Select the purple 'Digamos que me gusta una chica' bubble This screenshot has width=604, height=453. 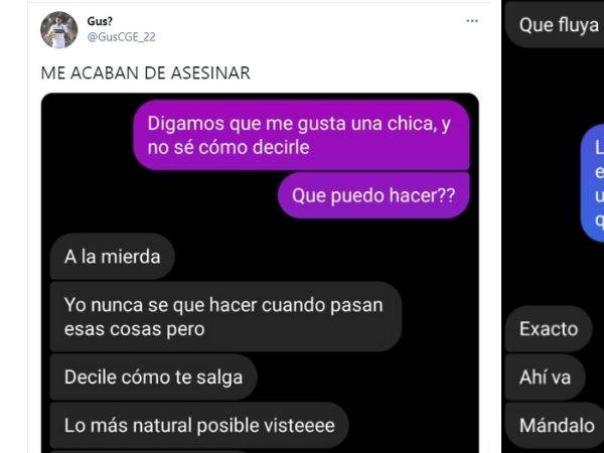302,135
